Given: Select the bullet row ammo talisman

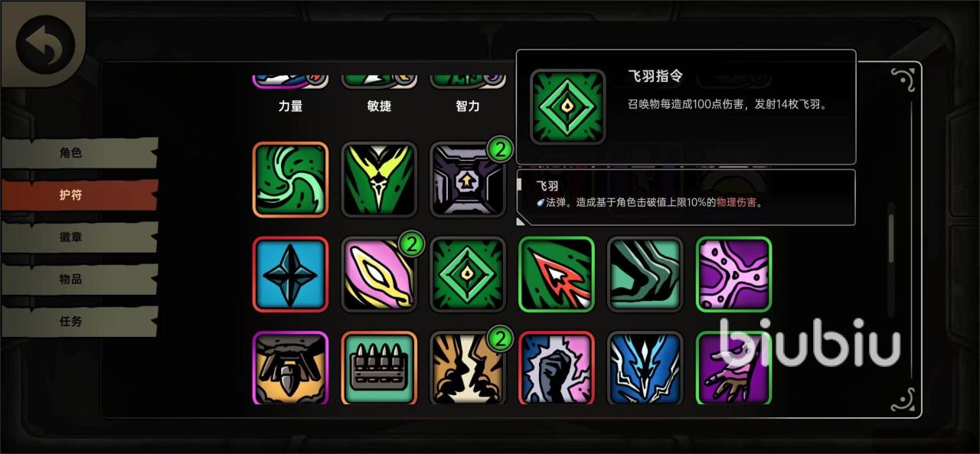Looking at the screenshot, I should pyautogui.click(x=379, y=367).
